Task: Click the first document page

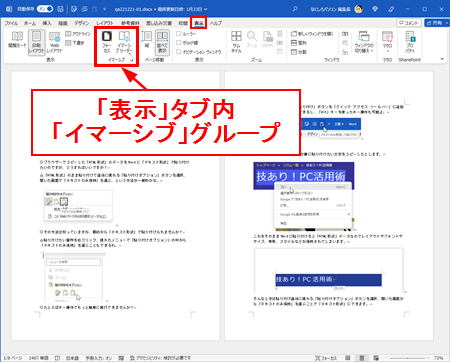Action: pos(115,206)
